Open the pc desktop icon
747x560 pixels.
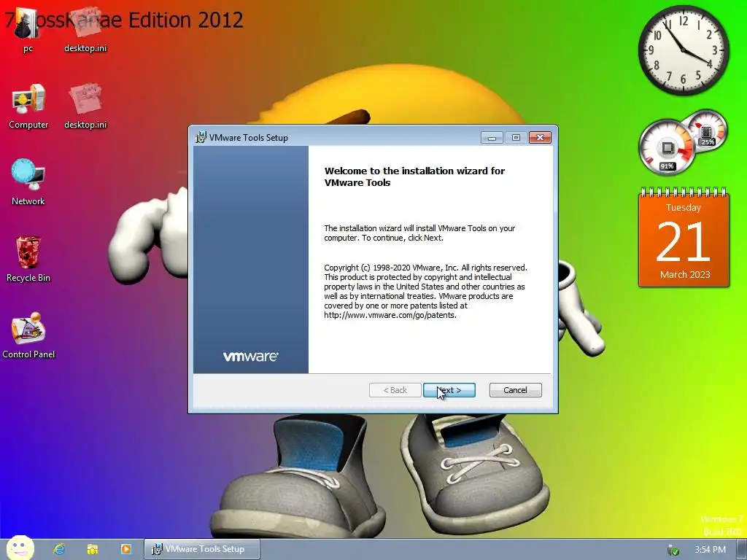(27, 29)
